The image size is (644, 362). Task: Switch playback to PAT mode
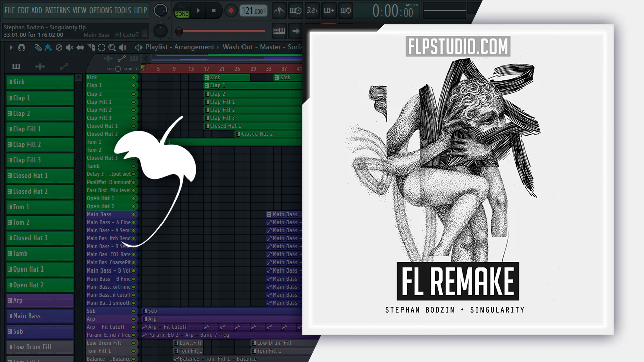click(x=182, y=7)
